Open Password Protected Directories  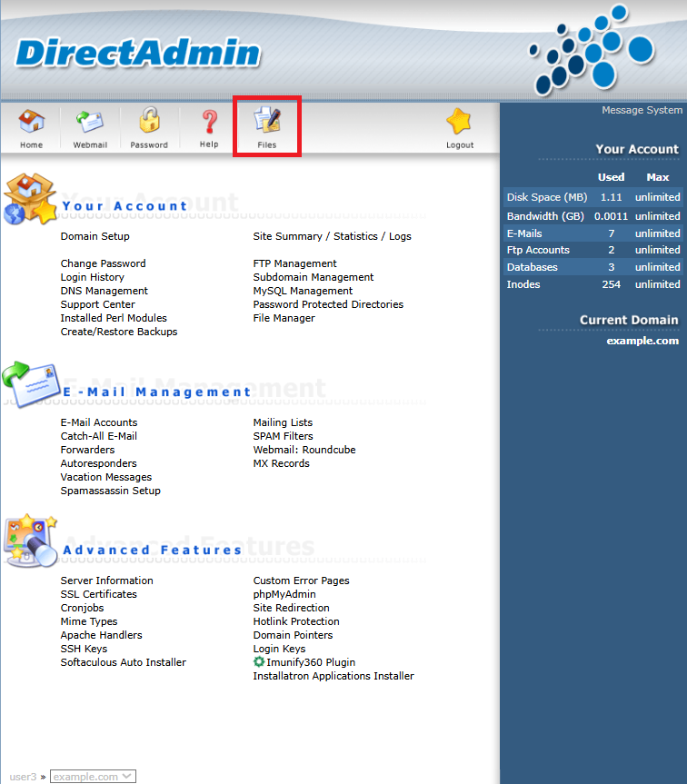pos(328,304)
